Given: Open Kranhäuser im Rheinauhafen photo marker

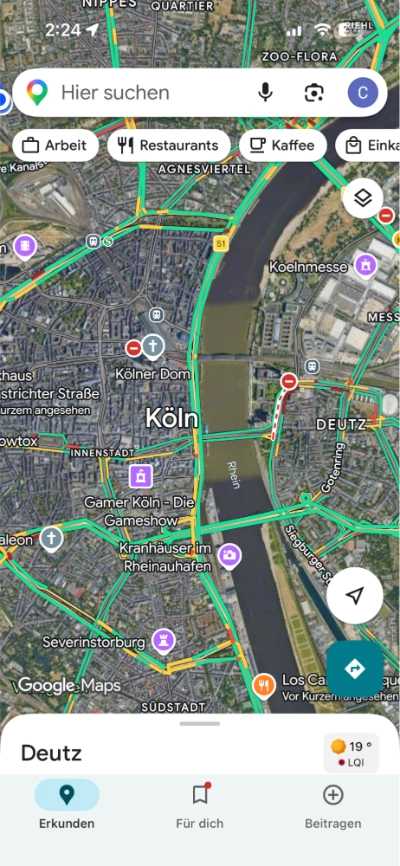Looking at the screenshot, I should (229, 556).
